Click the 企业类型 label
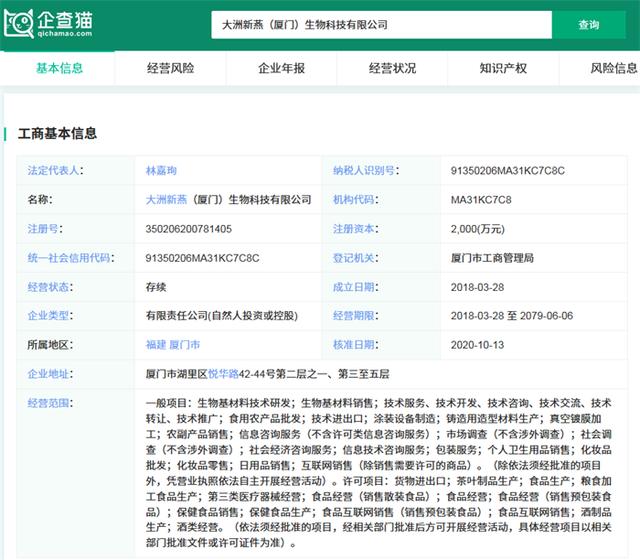Viewport: 640px width, 560px height. click(50, 316)
